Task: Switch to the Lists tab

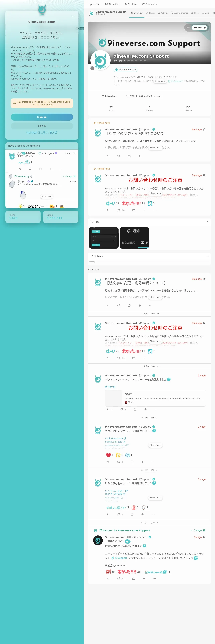Action: (x=206, y=13)
